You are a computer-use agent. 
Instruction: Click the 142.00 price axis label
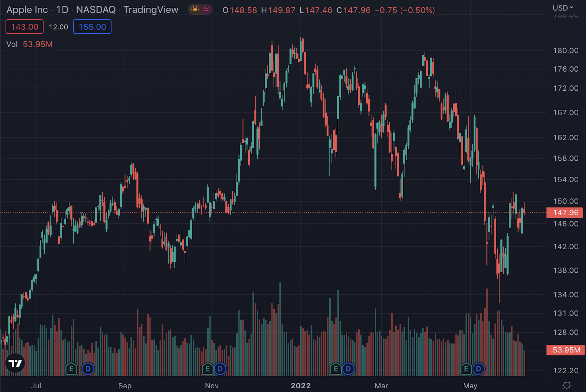(566, 247)
